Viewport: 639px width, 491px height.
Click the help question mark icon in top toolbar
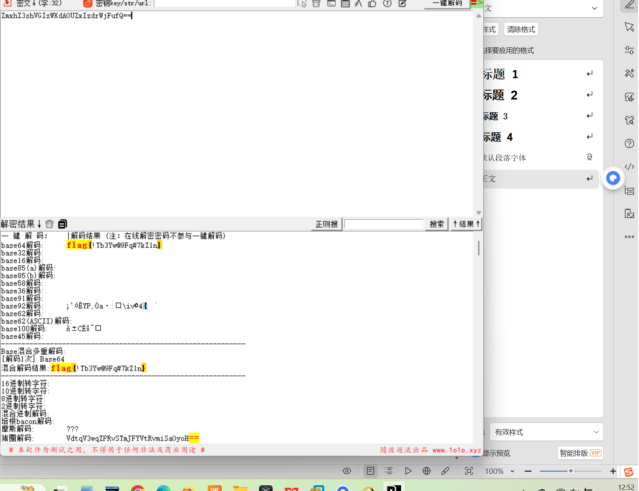coord(387,4)
